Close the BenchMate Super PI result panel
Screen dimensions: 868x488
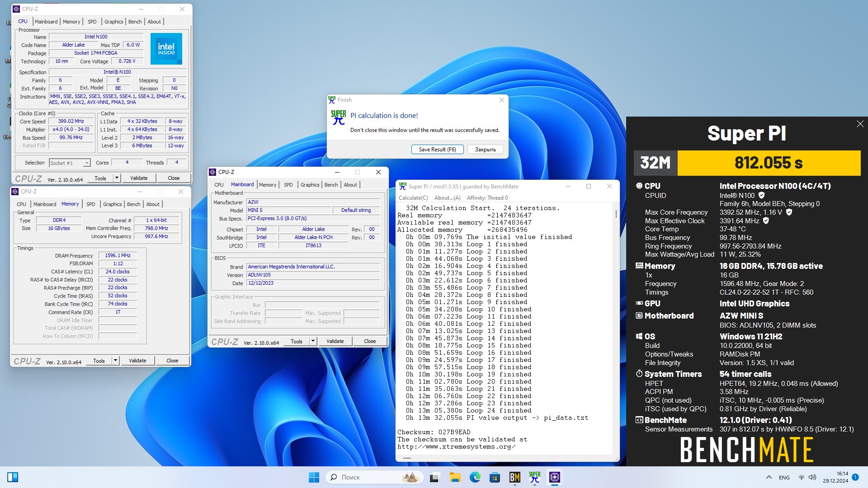click(860, 124)
